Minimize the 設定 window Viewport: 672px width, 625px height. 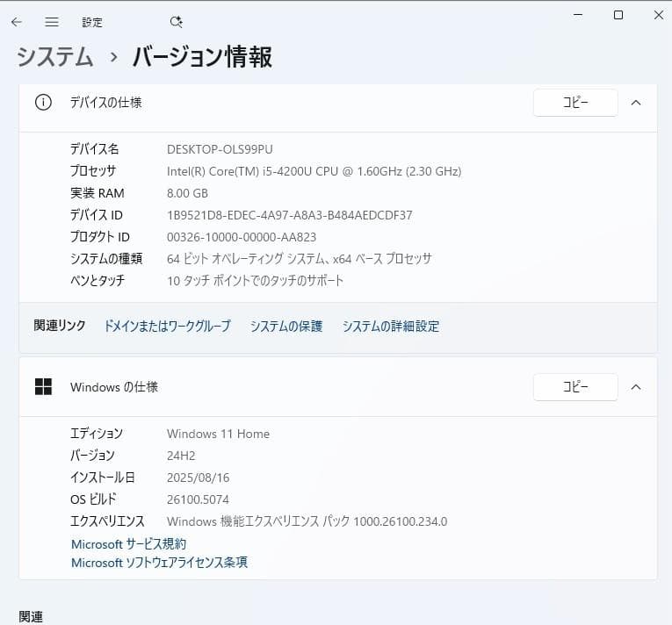pos(578,15)
